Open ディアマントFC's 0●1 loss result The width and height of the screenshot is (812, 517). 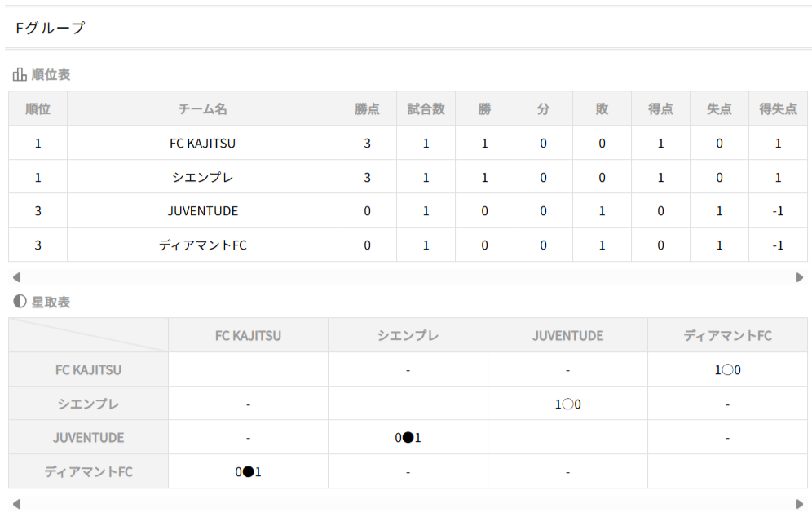(248, 472)
